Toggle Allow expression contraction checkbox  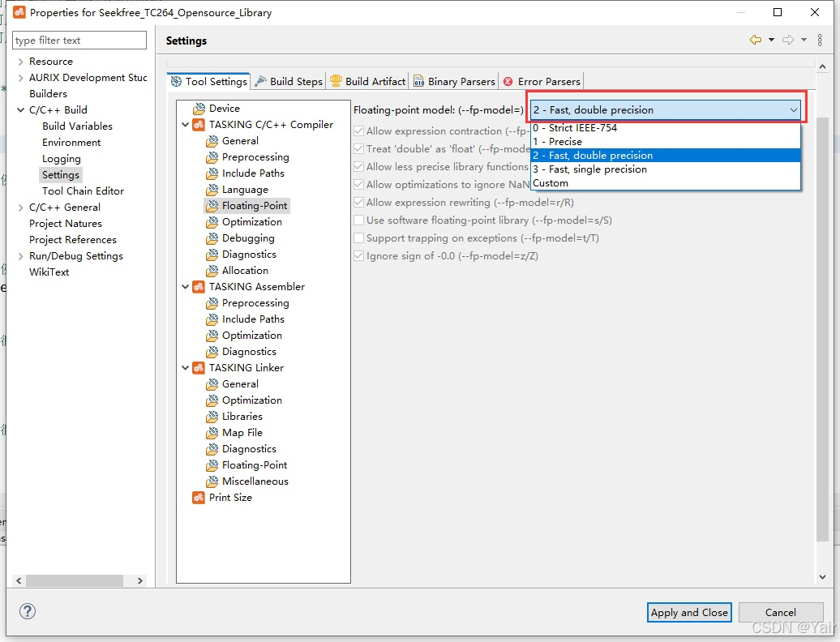pyautogui.click(x=359, y=131)
